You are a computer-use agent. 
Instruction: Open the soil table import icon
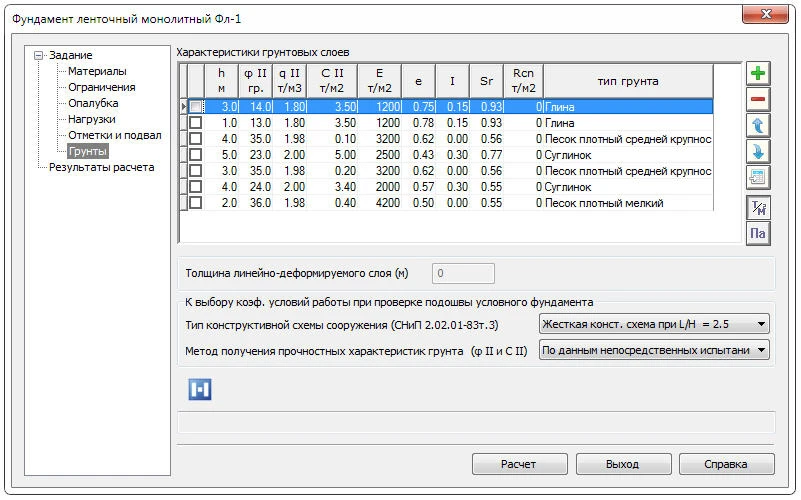tap(759, 178)
